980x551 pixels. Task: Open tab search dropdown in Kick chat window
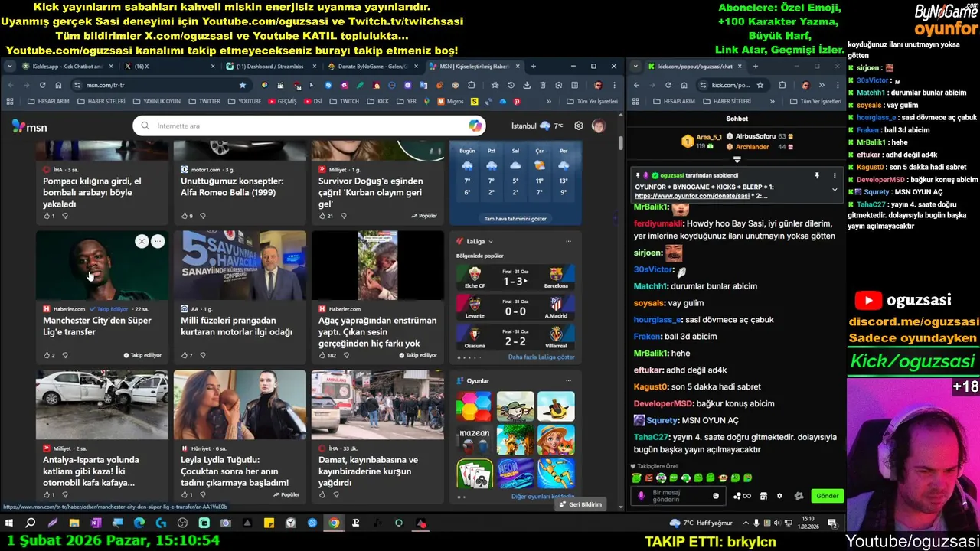[636, 67]
